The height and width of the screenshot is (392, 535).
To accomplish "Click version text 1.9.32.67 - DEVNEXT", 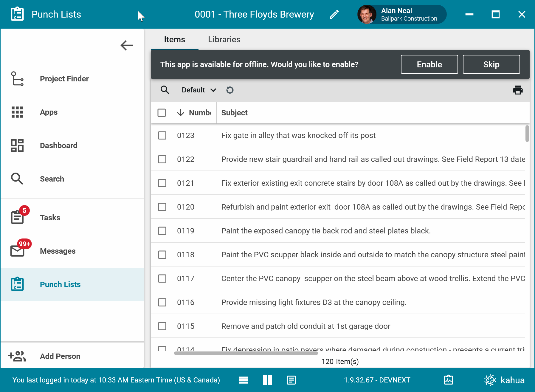I will [x=377, y=380].
